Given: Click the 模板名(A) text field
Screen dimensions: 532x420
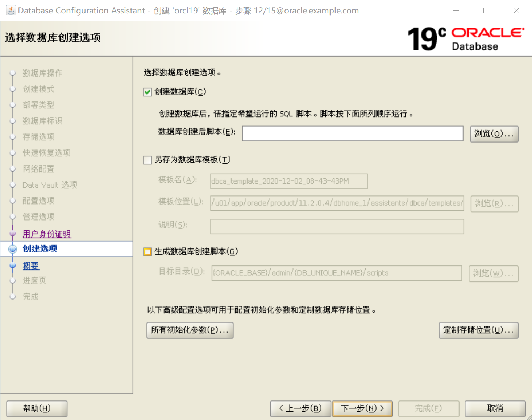Looking at the screenshot, I should click(x=289, y=181).
